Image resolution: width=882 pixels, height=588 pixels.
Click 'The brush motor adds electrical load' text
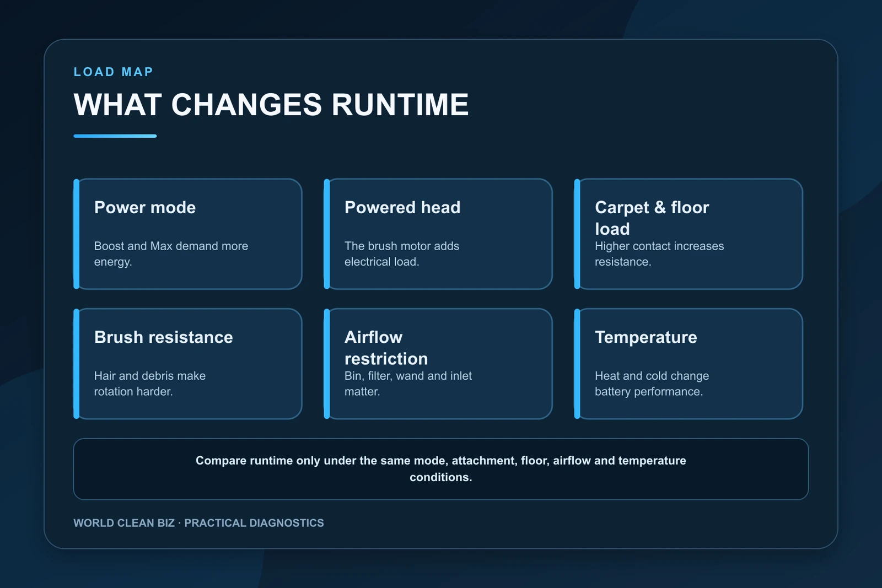(402, 253)
